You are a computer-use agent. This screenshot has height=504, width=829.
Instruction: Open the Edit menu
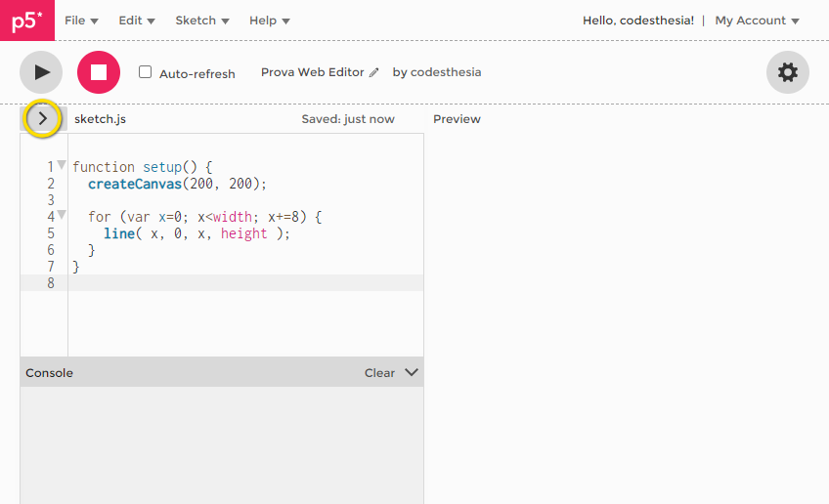(x=137, y=21)
